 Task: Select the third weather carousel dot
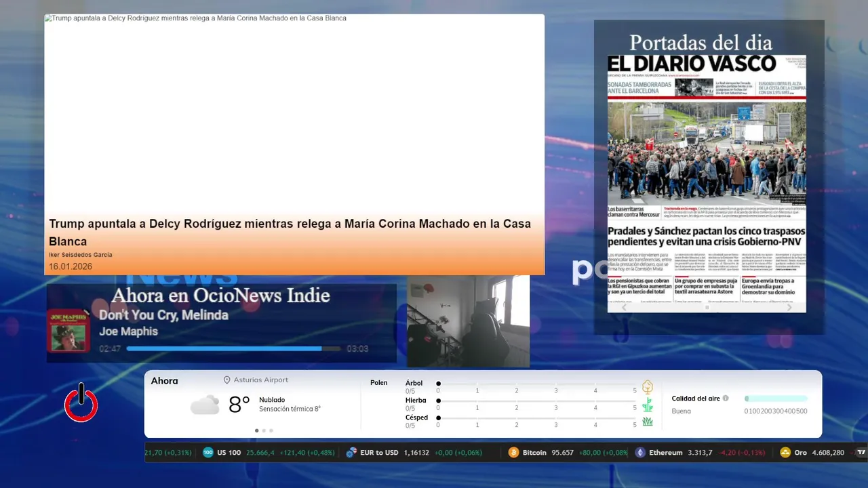271,430
